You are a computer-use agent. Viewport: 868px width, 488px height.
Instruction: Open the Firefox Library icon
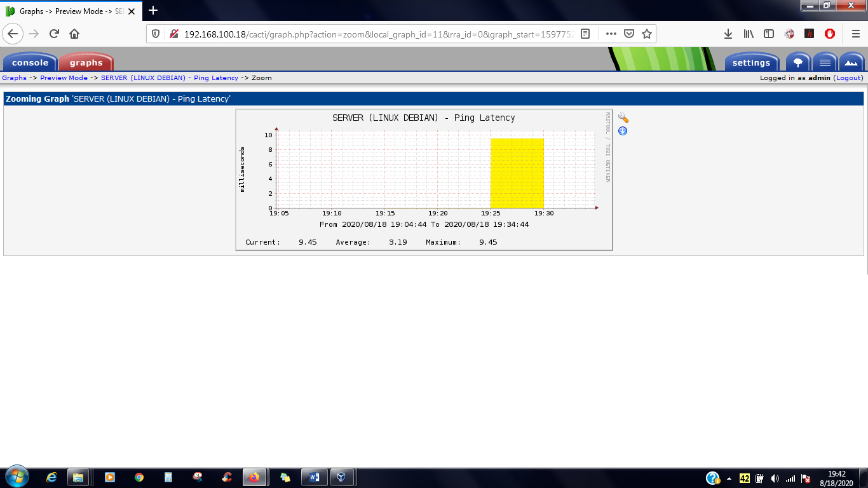[x=749, y=34]
